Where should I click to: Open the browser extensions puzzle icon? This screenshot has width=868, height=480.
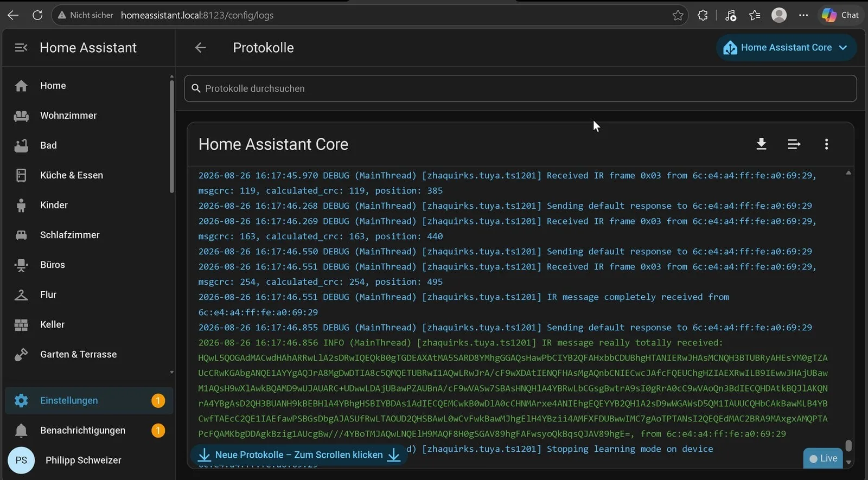703,15
